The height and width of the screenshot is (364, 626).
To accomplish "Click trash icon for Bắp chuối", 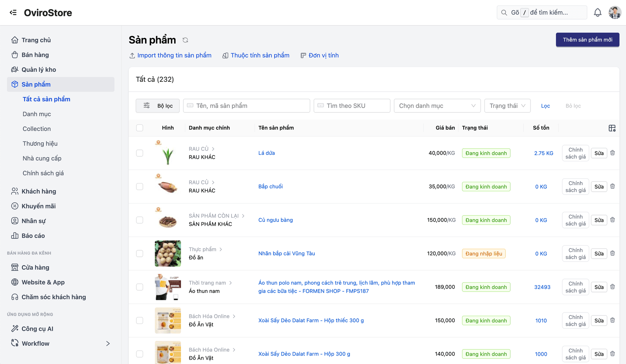I will pos(612,186).
